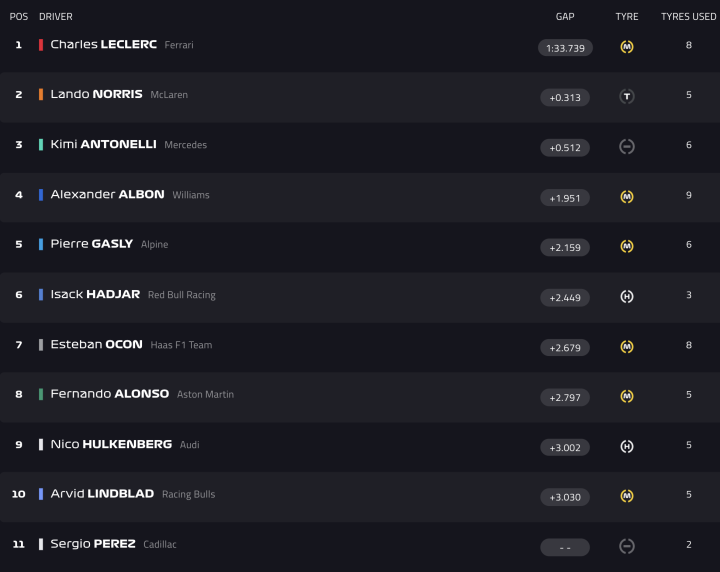Click Norris's +0.313 gap badge
720x572 pixels.
[565, 98]
